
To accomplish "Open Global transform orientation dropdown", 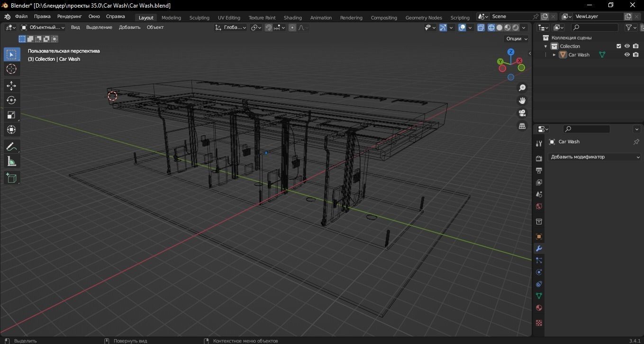I will 230,28.
